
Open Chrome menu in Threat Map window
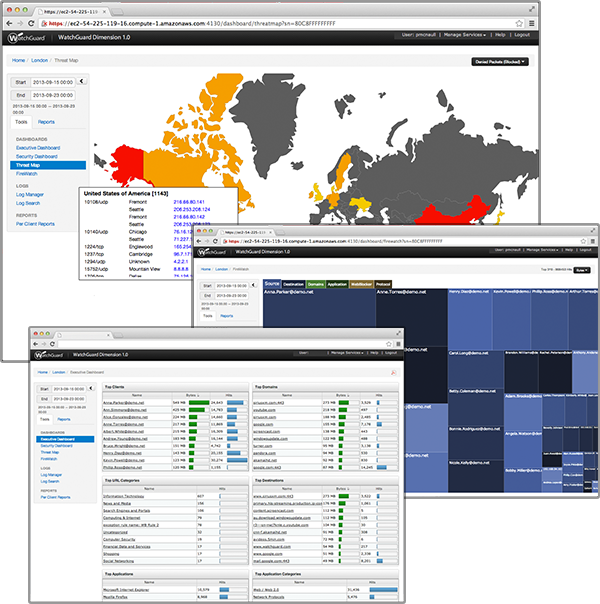pyautogui.click(x=531, y=23)
